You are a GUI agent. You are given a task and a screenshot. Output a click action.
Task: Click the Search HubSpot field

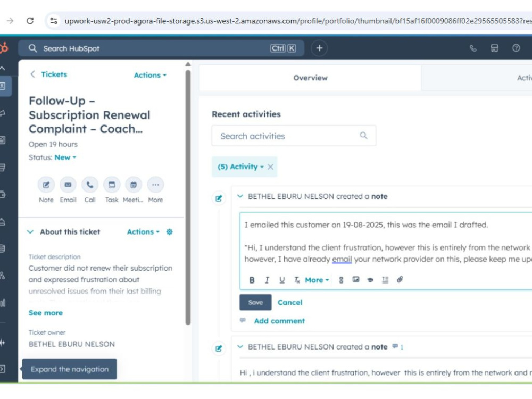[161, 48]
